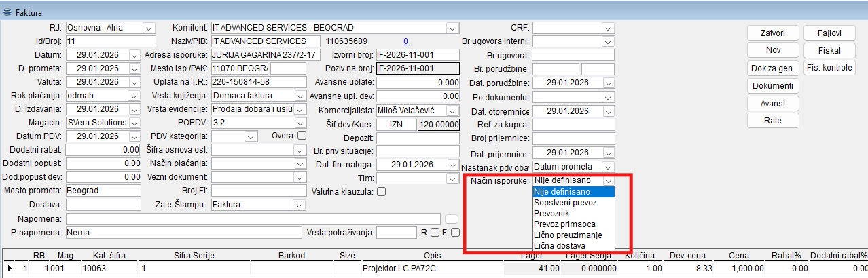Click the row indicator arrow in the grid
Viewport: 868px width, 278px height.
point(9,269)
